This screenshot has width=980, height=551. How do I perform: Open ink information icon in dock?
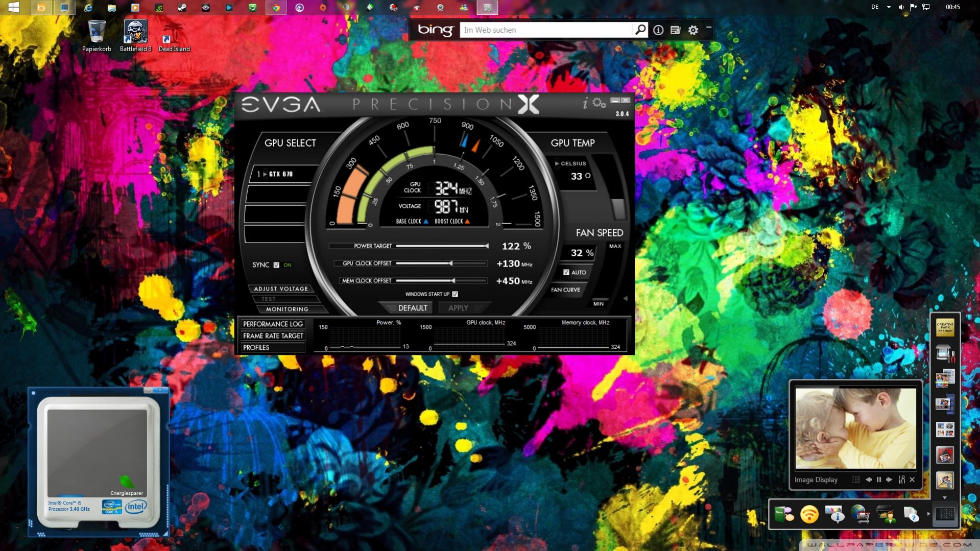(834, 514)
